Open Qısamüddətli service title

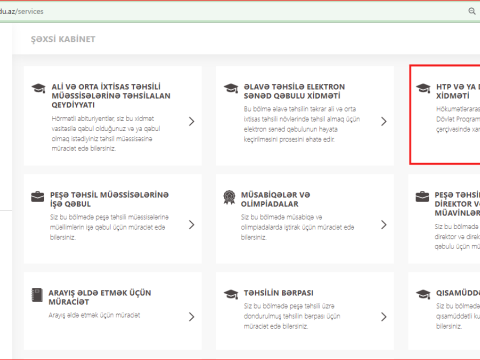(x=458, y=293)
